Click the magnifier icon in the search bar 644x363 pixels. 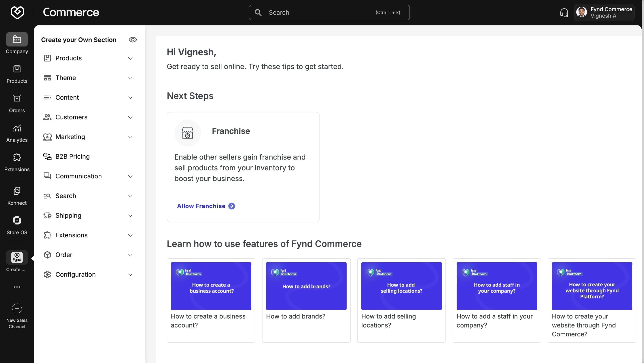coord(258,13)
